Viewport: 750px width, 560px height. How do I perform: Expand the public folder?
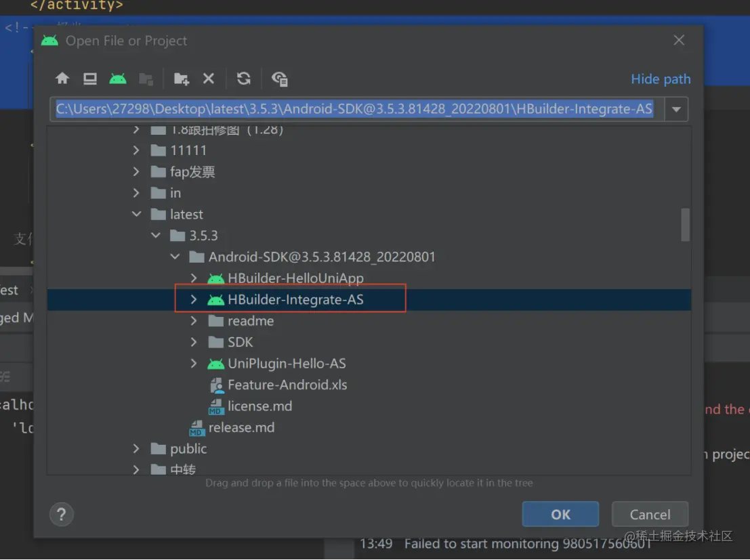tap(136, 448)
